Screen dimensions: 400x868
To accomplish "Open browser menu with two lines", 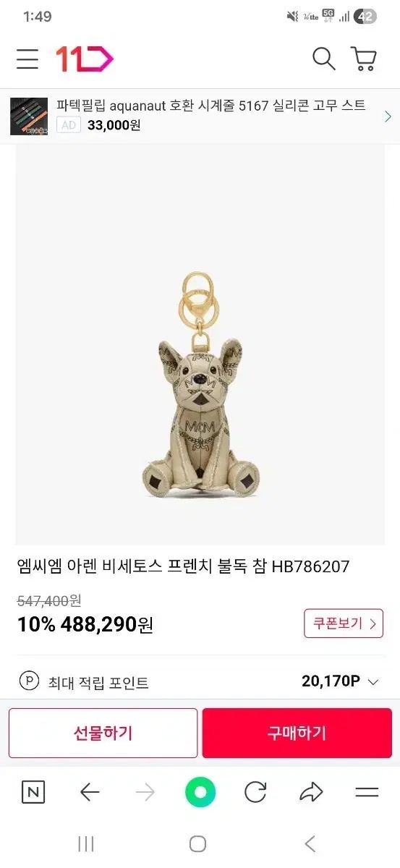I will 367,793.
